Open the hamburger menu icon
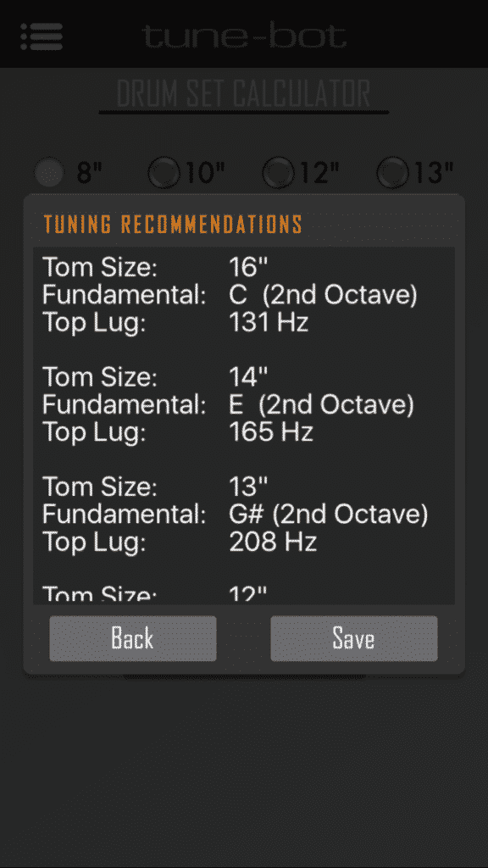 pyautogui.click(x=41, y=36)
